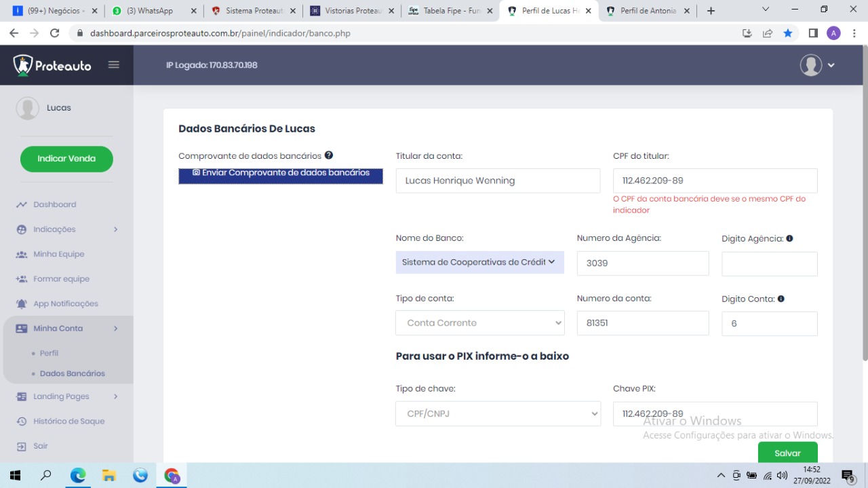Image resolution: width=868 pixels, height=488 pixels.
Task: Click Enviar Comprovante de dados bancários button
Action: click(281, 174)
